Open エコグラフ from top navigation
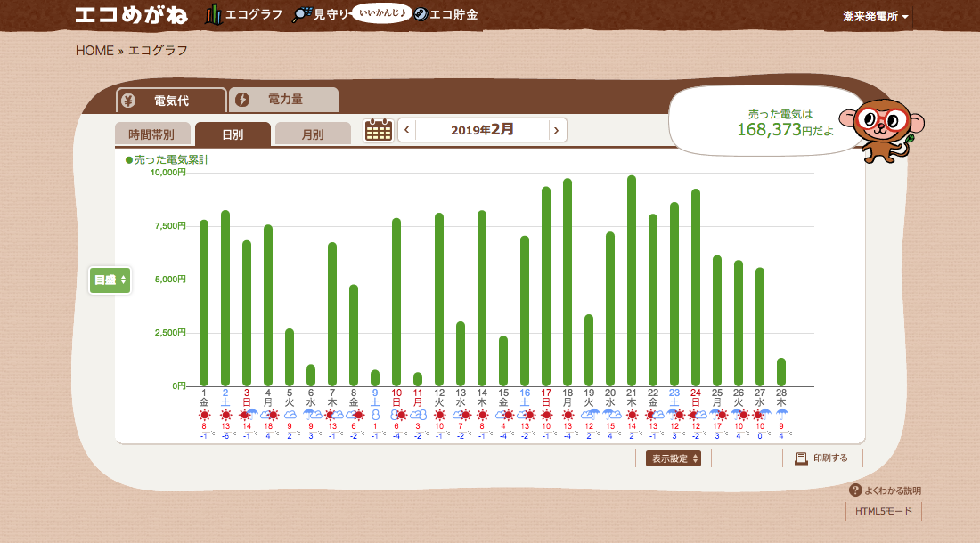The height and width of the screenshot is (543, 980). click(x=244, y=14)
